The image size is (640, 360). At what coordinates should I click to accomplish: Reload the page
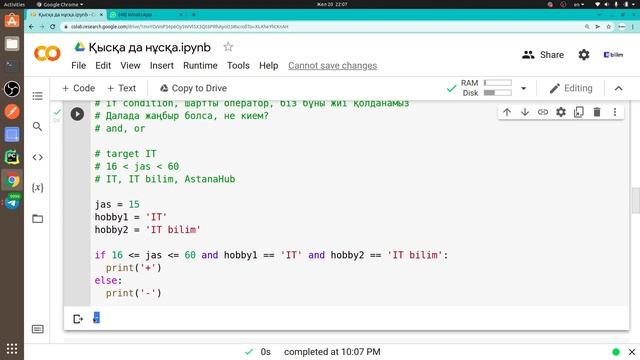click(x=53, y=27)
